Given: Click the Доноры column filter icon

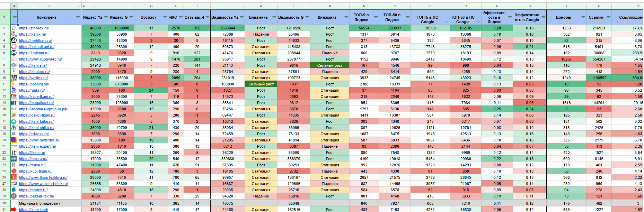Looking at the screenshot, I should pyautogui.click(x=583, y=17).
